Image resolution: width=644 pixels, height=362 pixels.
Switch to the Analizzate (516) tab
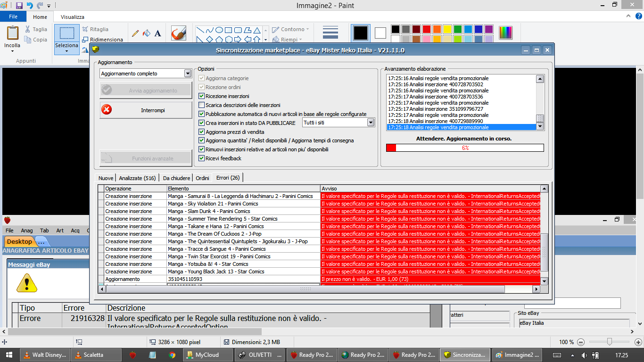pos(137,178)
